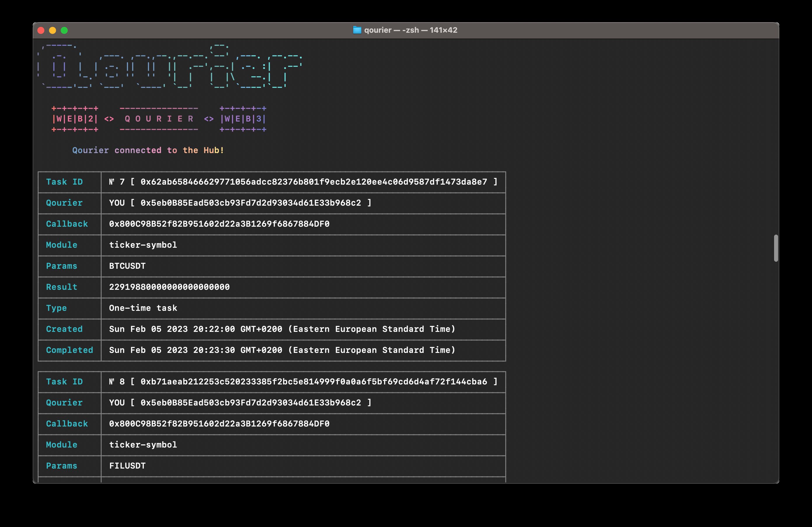Click the window title 'qourier — -zsh — 141×42'

[411, 30]
